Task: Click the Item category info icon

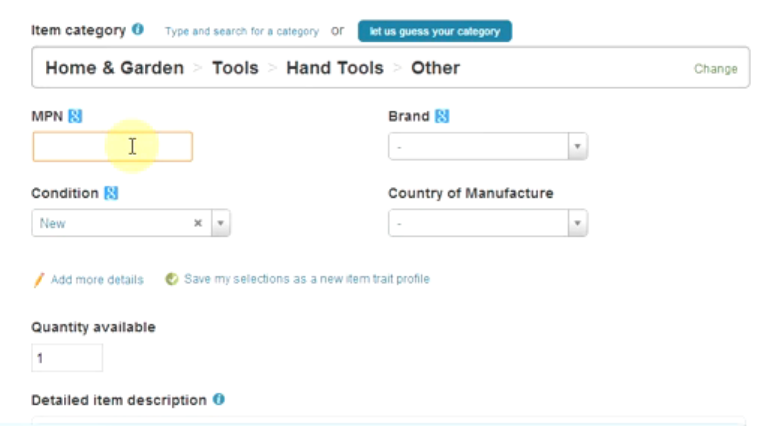Action: coord(137,29)
